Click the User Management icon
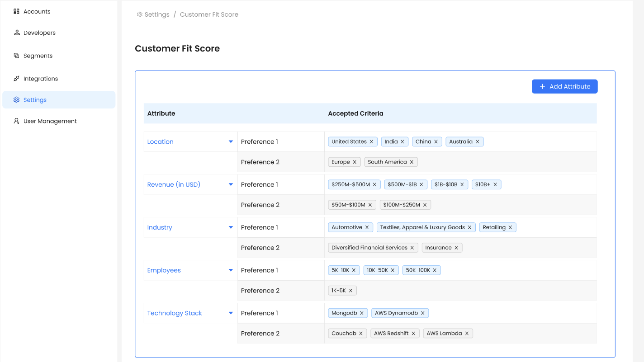Image resolution: width=644 pixels, height=362 pixels. pyautogui.click(x=17, y=121)
